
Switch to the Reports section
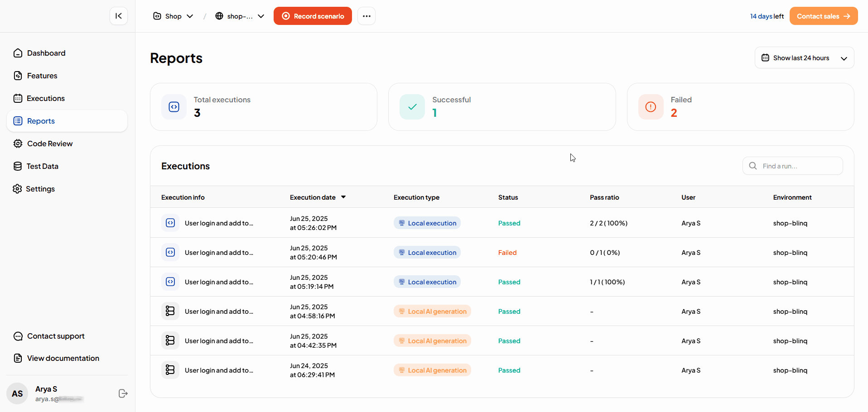coord(40,121)
